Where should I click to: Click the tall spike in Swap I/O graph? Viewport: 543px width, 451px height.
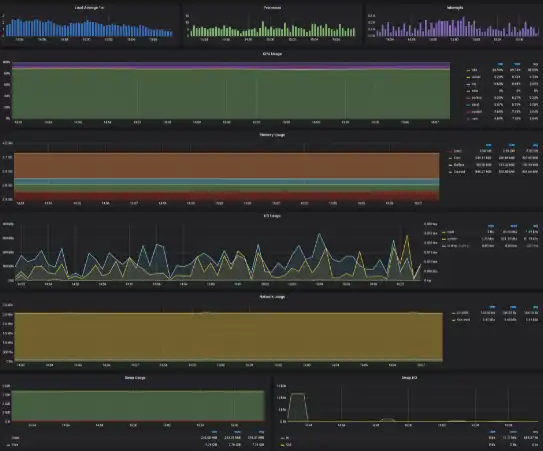298,407
